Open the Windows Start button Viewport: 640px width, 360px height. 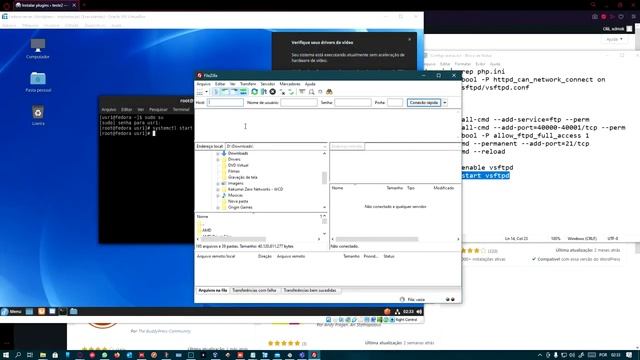coord(6,356)
